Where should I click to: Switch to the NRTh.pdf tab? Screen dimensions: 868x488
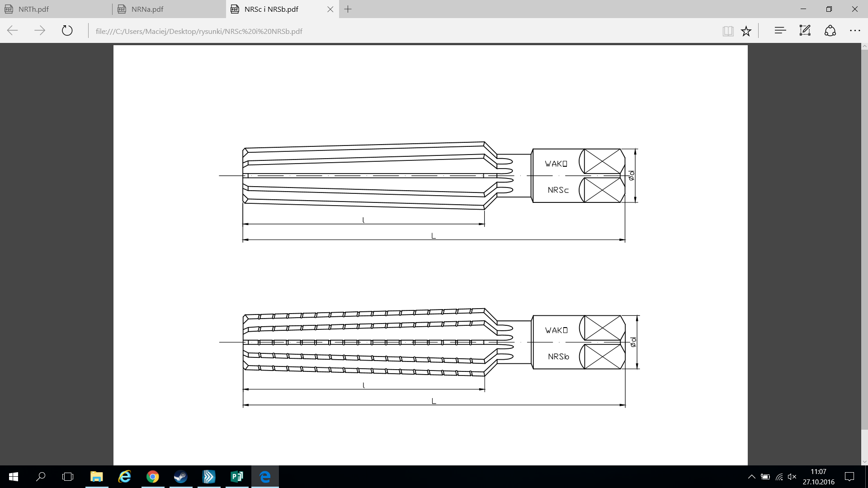[x=56, y=9]
